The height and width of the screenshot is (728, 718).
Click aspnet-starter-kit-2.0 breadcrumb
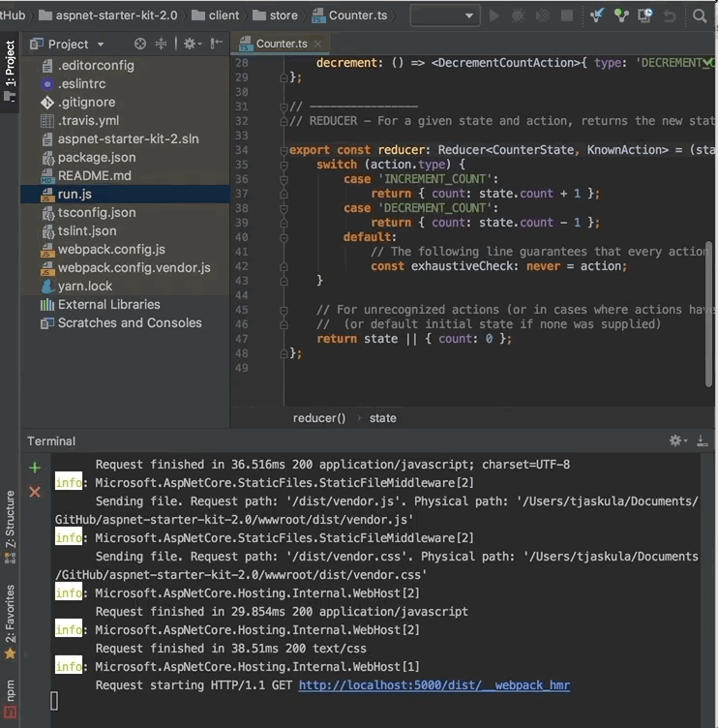[x=108, y=15]
